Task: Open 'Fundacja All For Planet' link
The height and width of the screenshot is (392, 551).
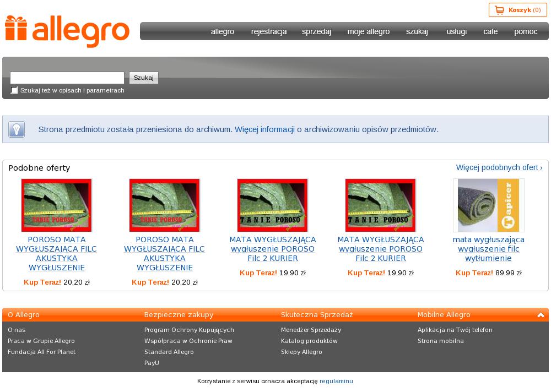Action: tap(42, 352)
